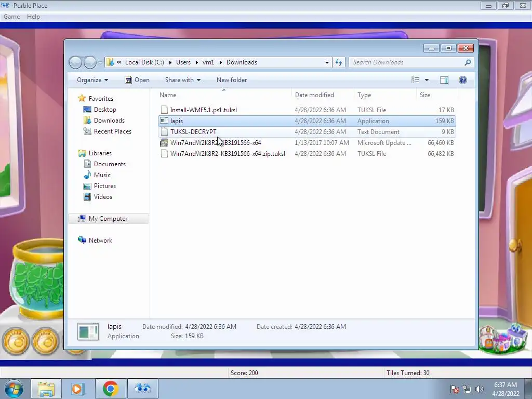Select the TUKSL-DECRYPT text document icon
Screen dimensions: 532x399
point(164,131)
